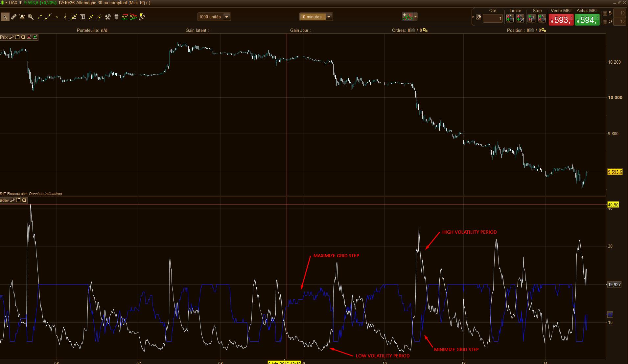Click the IT-Finance.com credit text
This screenshot has height=364, width=628.
coord(14,194)
